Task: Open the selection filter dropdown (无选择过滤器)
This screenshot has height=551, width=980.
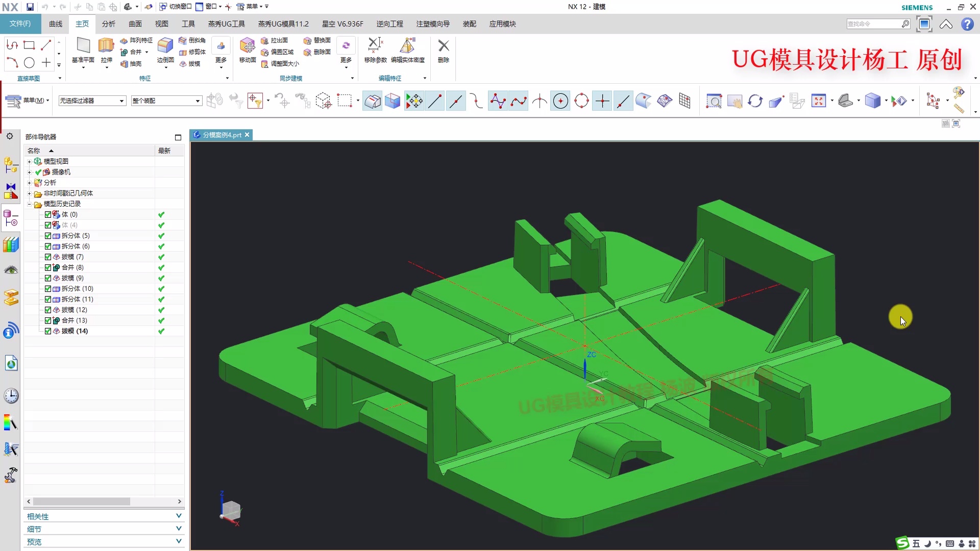Action: (x=92, y=101)
